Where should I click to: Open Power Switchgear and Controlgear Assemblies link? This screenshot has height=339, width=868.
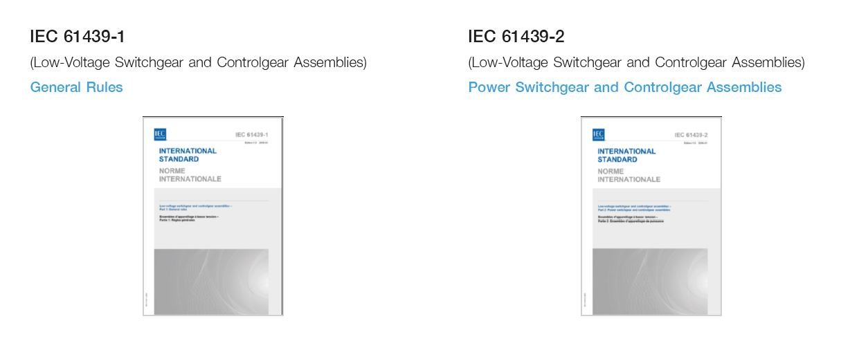pyautogui.click(x=624, y=87)
